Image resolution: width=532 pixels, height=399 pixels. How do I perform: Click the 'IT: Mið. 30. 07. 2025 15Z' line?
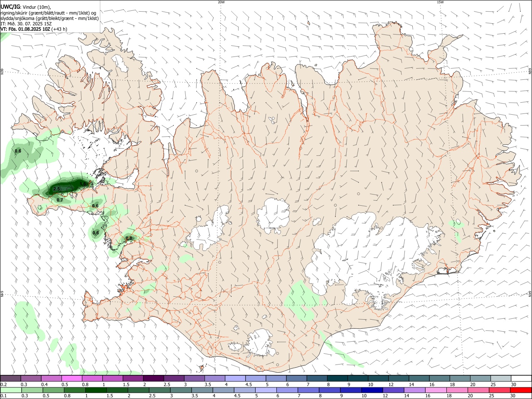click(x=25, y=24)
